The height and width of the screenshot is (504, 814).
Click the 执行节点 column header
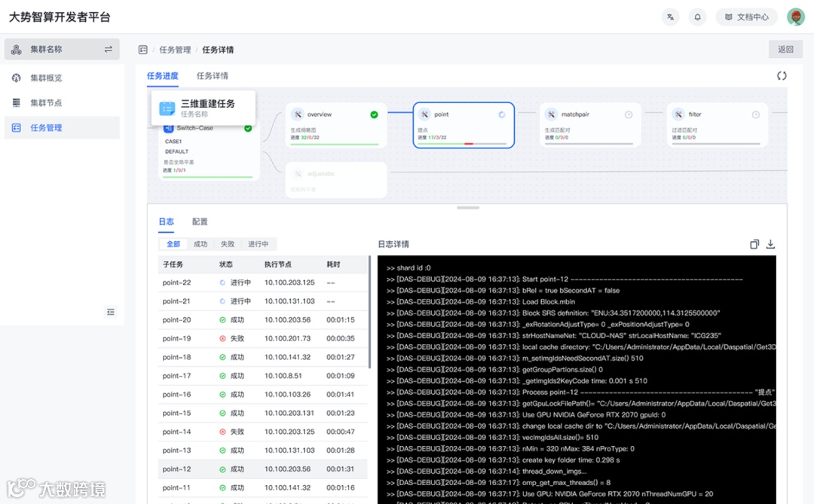pyautogui.click(x=277, y=264)
